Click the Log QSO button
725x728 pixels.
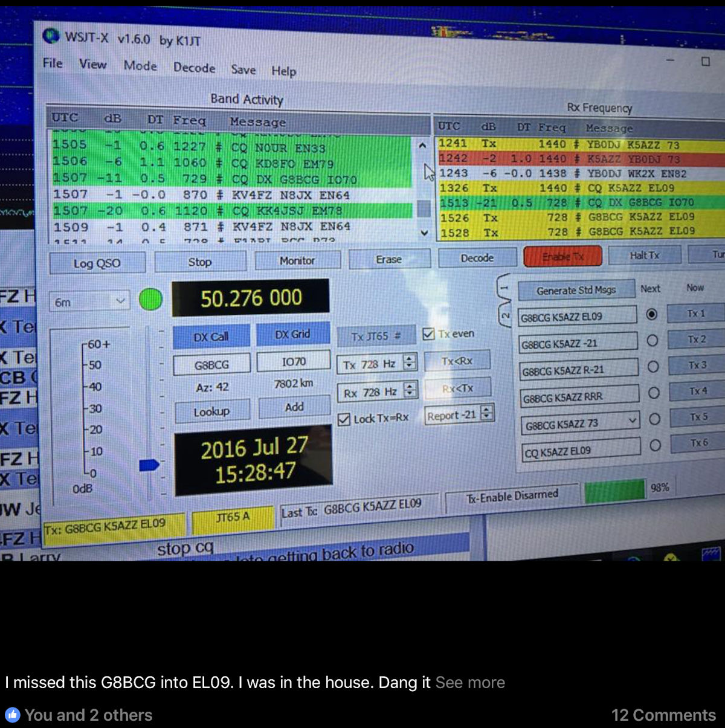(97, 263)
